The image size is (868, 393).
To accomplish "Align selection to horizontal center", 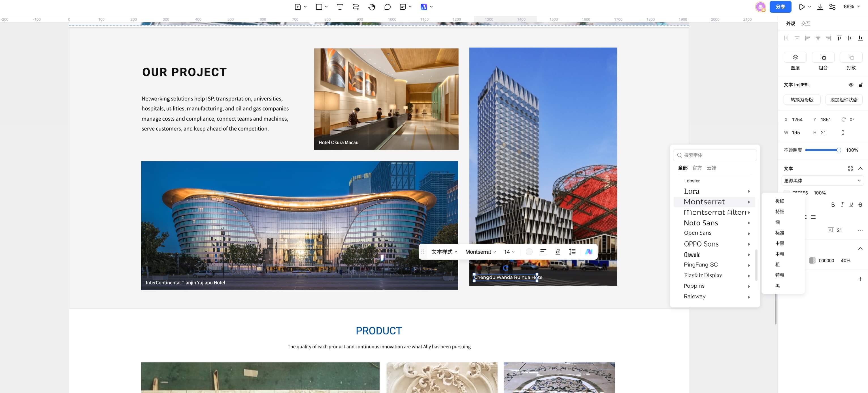I will coord(818,38).
